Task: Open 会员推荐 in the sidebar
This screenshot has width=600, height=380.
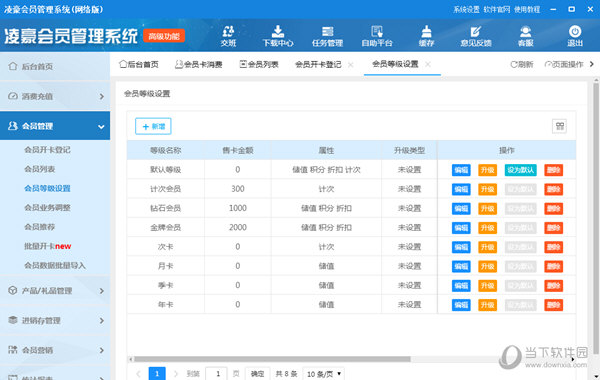Action: click(39, 227)
